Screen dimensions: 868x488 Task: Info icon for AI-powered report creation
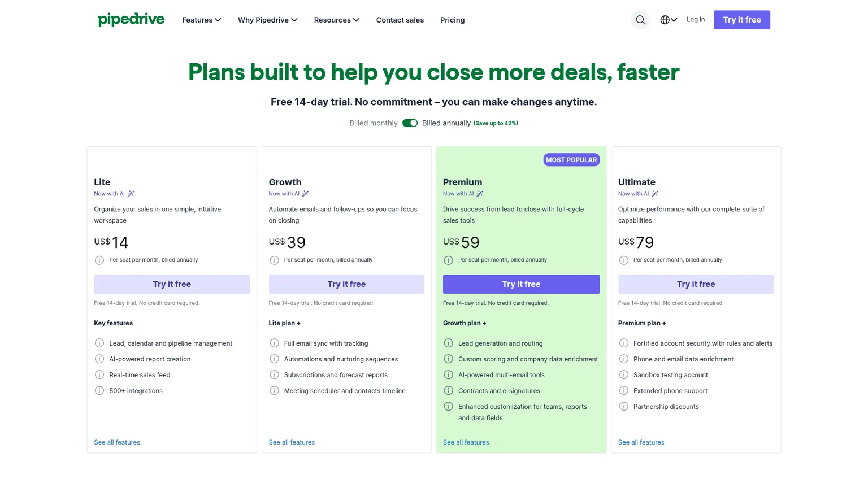point(99,359)
